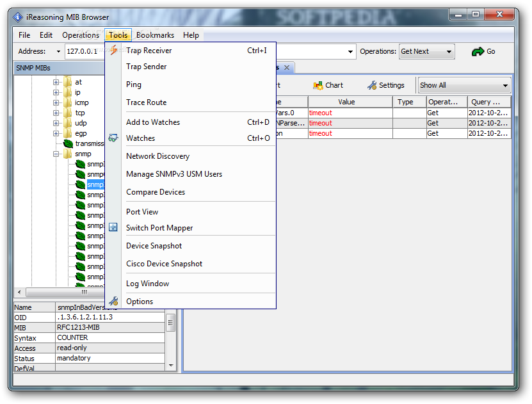Click properties panel scrollbar down arrow
Viewport: 532px width, 404px height.
click(x=171, y=366)
